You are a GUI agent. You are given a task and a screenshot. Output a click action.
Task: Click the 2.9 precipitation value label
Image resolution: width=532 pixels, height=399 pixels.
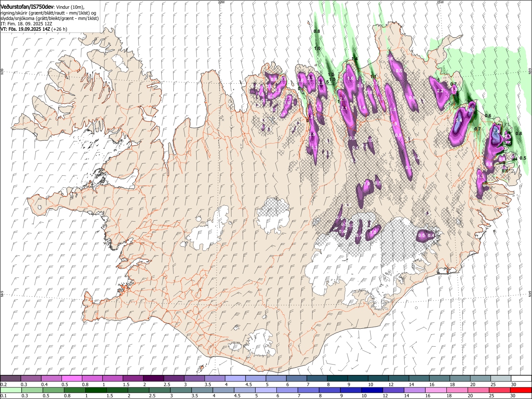pyautogui.click(x=312, y=134)
